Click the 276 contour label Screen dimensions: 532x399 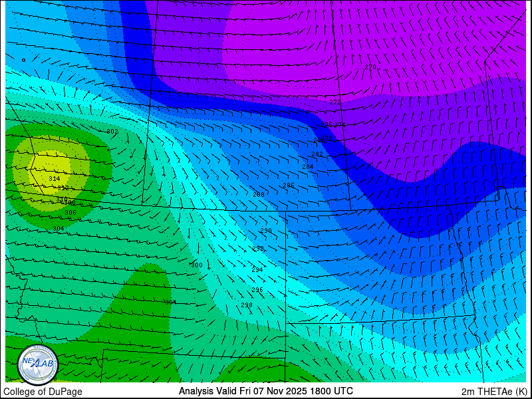(x=327, y=124)
